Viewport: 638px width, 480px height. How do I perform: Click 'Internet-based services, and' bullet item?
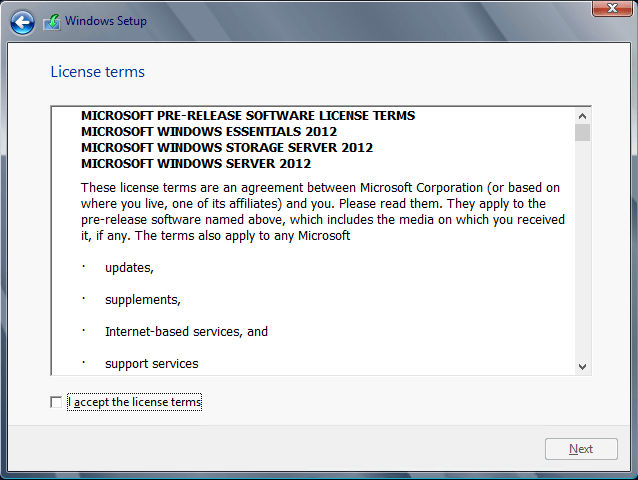186,332
